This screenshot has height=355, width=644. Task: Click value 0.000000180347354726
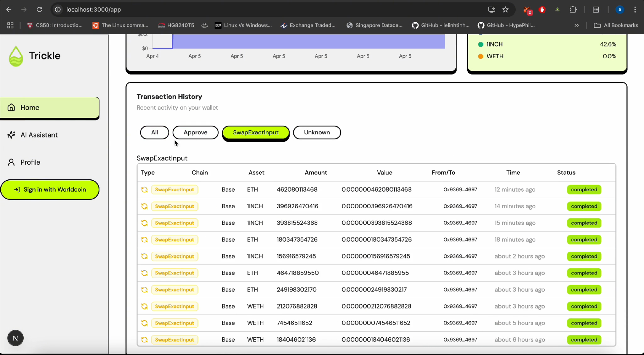pos(376,239)
